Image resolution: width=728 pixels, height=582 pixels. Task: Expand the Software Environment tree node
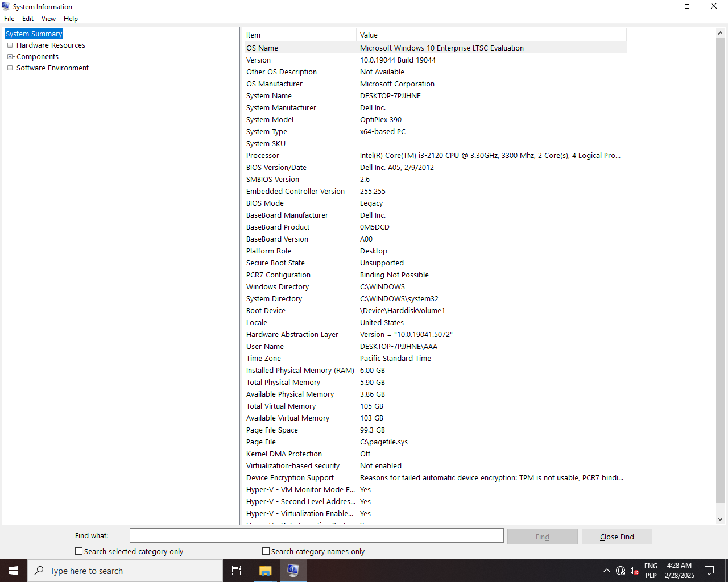[x=10, y=68]
